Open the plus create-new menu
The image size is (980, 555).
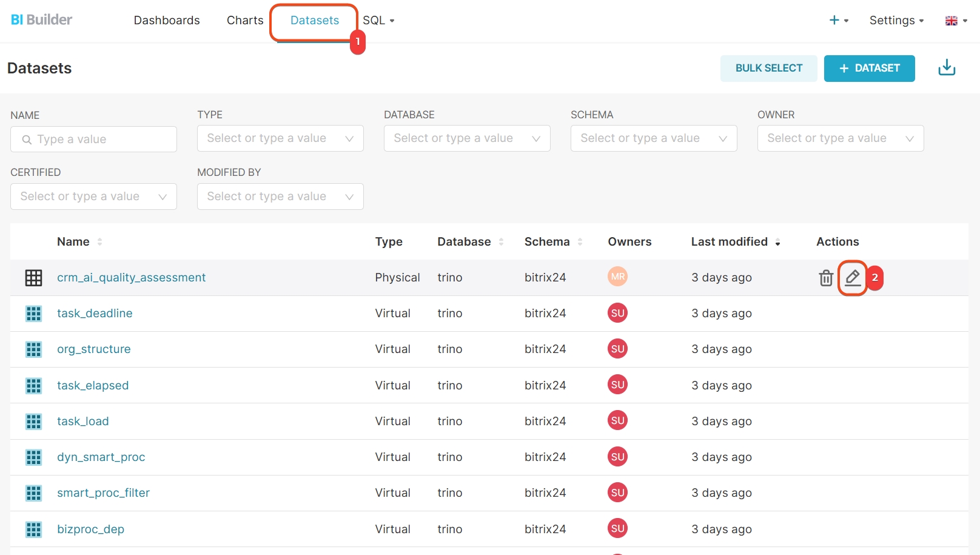point(839,20)
